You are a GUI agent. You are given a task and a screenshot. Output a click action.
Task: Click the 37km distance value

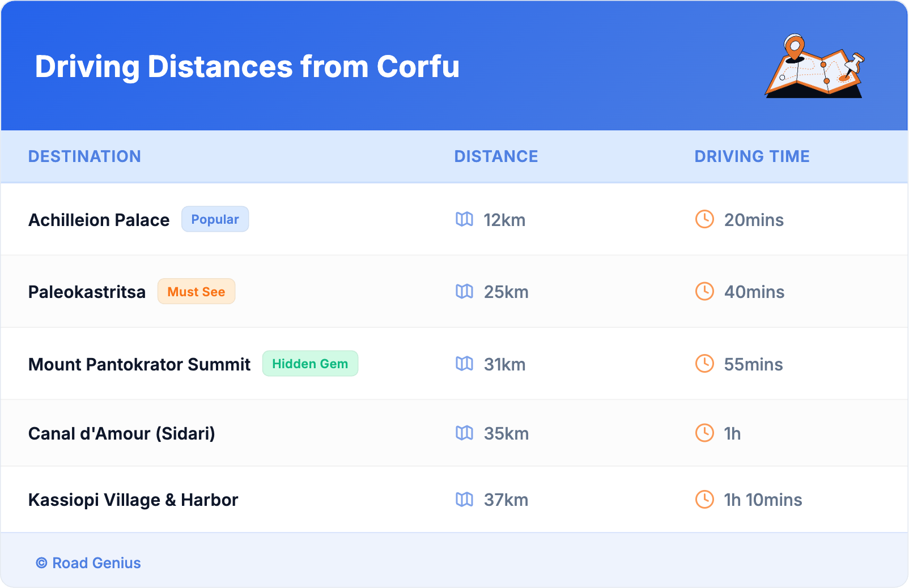tap(506, 500)
